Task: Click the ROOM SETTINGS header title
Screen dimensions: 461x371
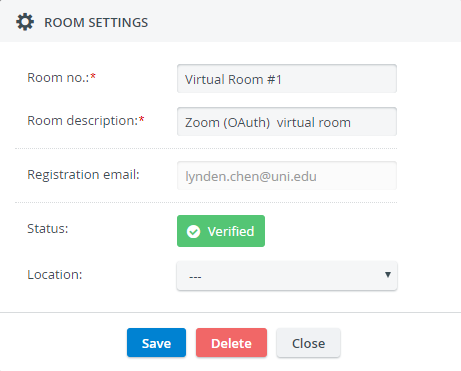Action: (x=96, y=23)
